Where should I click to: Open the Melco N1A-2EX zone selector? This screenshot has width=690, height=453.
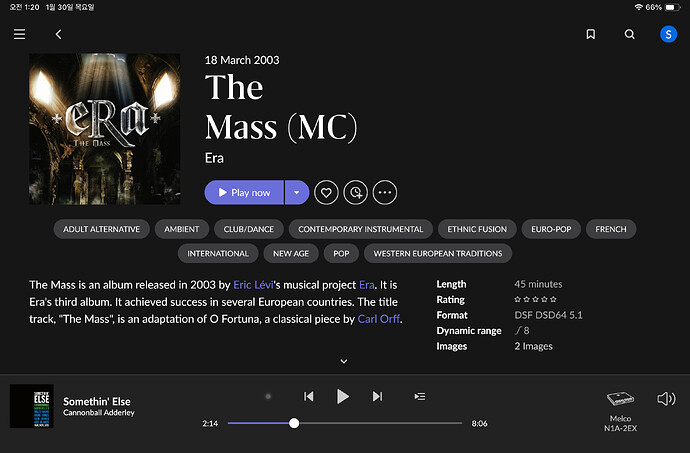[620, 410]
